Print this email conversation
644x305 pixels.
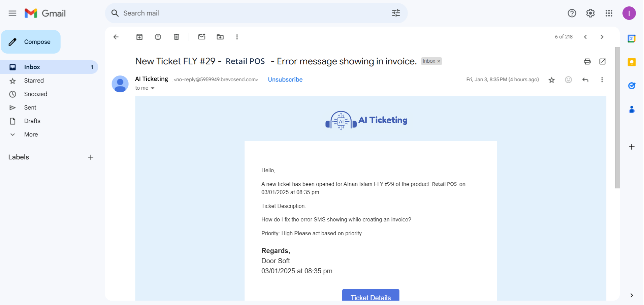[587, 61]
